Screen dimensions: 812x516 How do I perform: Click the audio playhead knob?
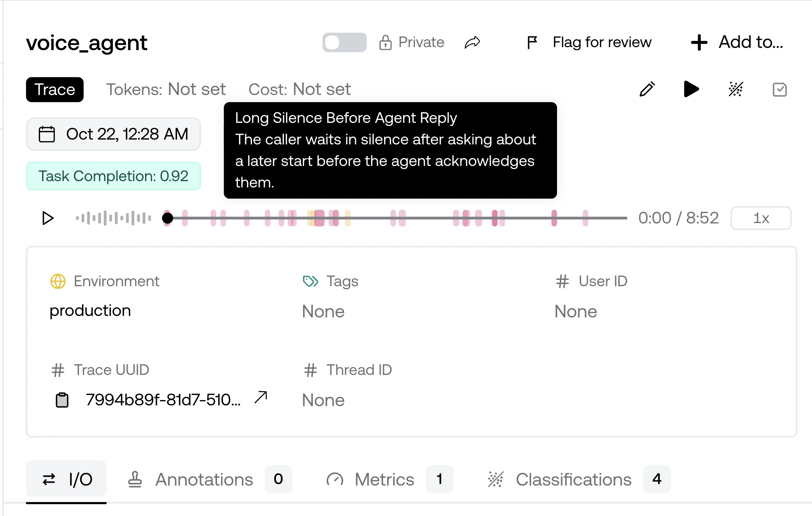coord(168,218)
